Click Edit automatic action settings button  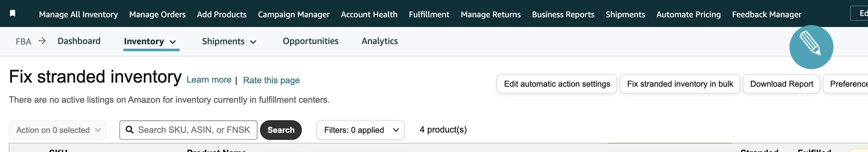pos(557,84)
